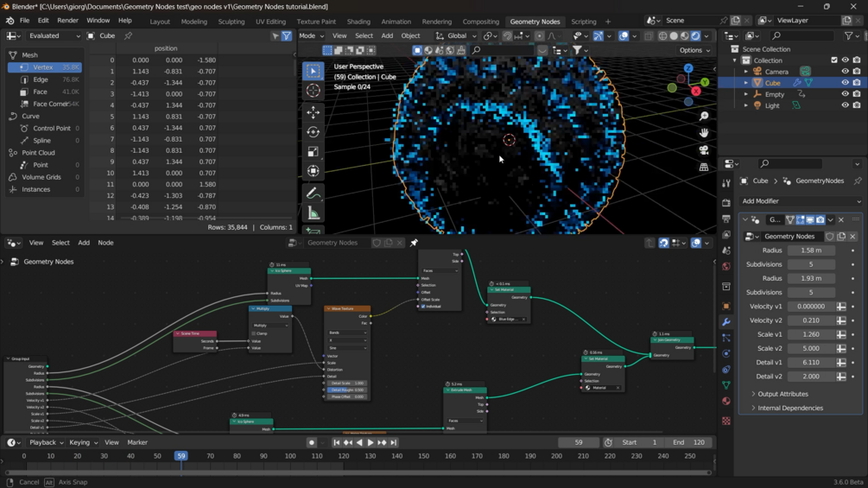Open the File menu
868x488 pixels.
(x=24, y=21)
